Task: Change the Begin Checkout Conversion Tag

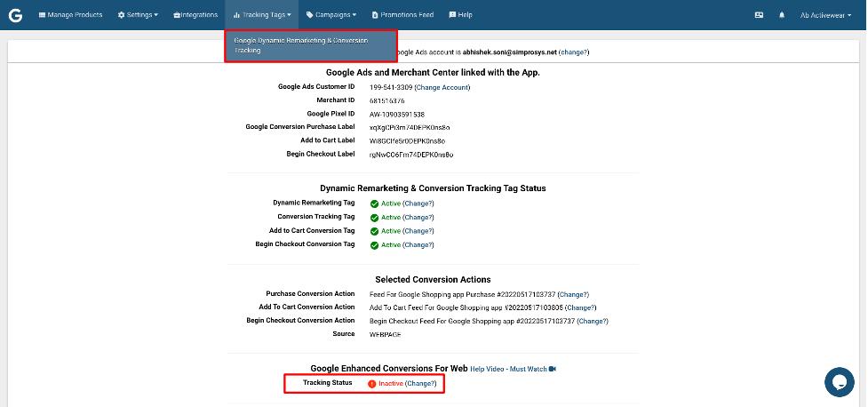Action: [418, 244]
